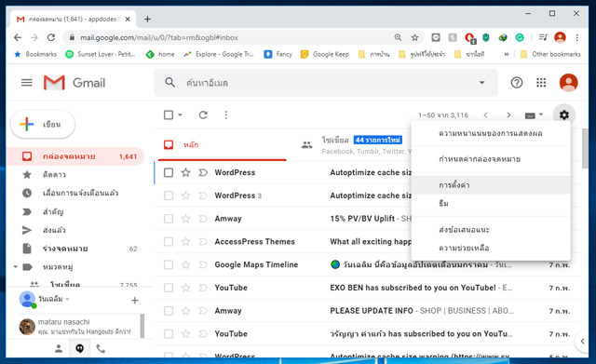Open the input tools keyboard dropdown
Image resolution: width=596 pixels, height=364 pixels.
[534, 115]
